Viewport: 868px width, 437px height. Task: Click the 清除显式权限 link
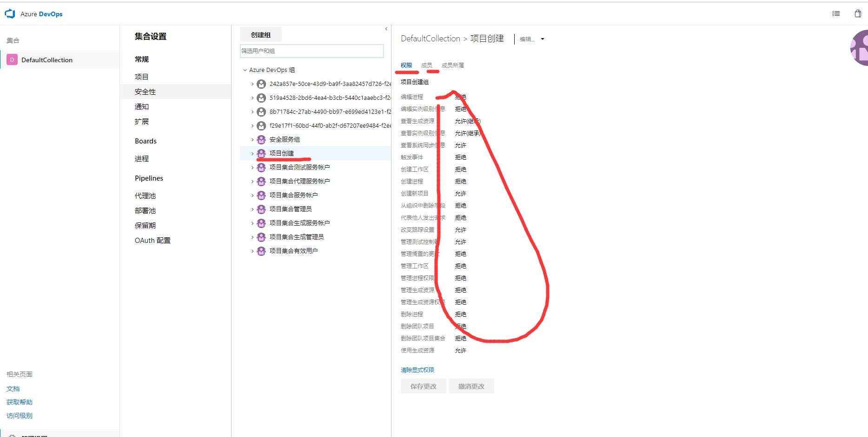(417, 370)
